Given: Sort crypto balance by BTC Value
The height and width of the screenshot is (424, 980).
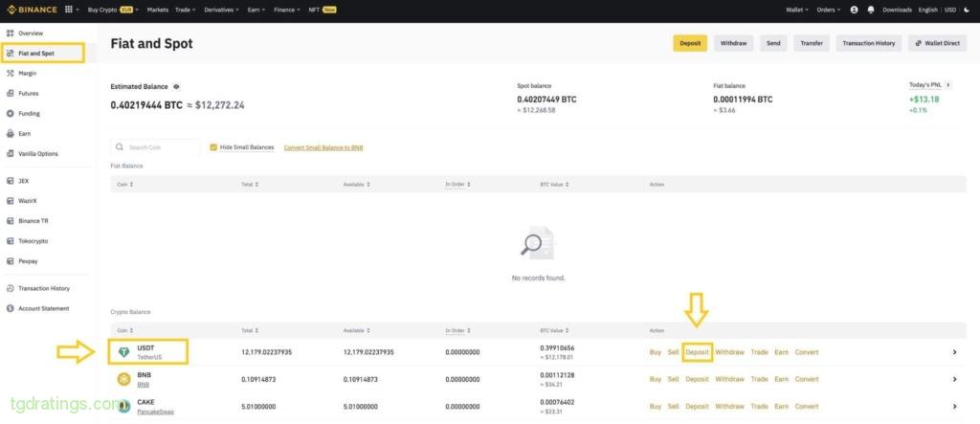Looking at the screenshot, I should click(554, 330).
